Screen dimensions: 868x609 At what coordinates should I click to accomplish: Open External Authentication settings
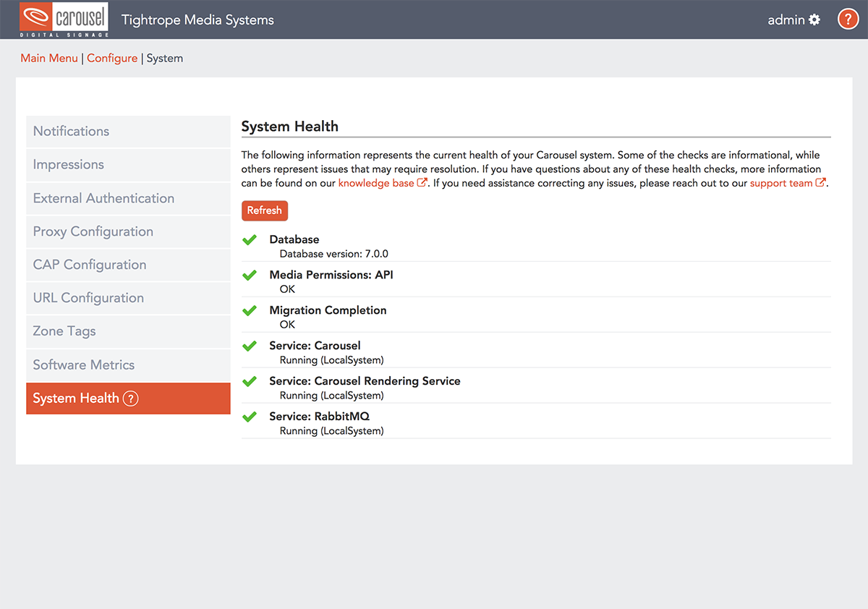[x=103, y=198]
